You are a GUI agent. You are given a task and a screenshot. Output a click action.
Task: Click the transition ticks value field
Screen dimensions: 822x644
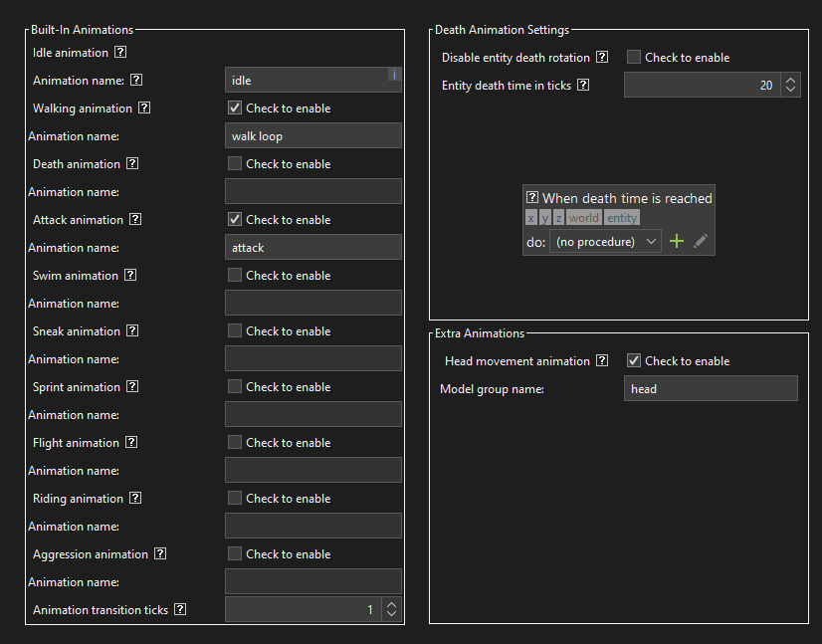pos(304,609)
